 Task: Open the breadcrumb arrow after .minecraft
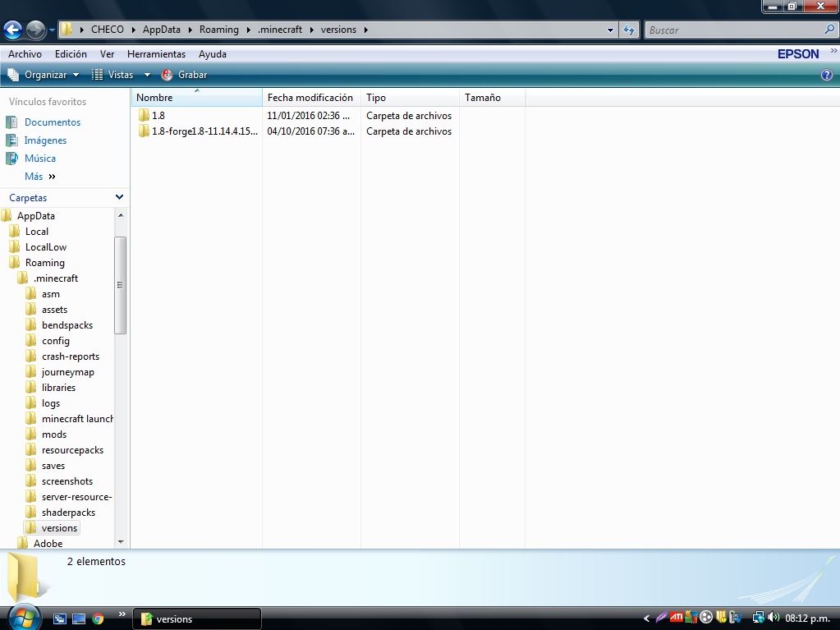pyautogui.click(x=311, y=30)
